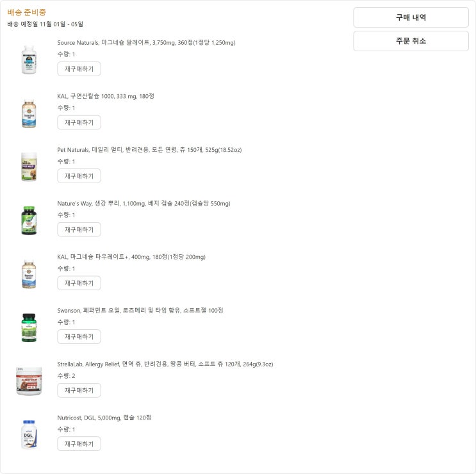Open StrellaLab Allergy Relief product title link

(165, 364)
